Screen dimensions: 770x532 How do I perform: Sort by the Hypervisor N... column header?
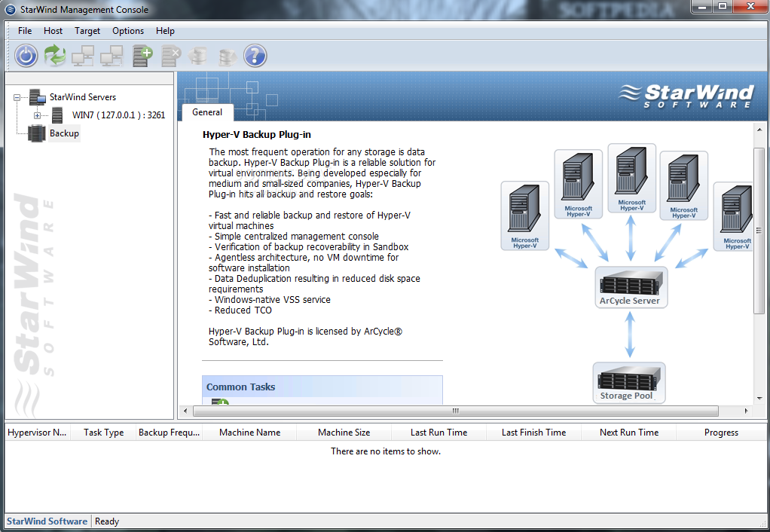(x=38, y=433)
